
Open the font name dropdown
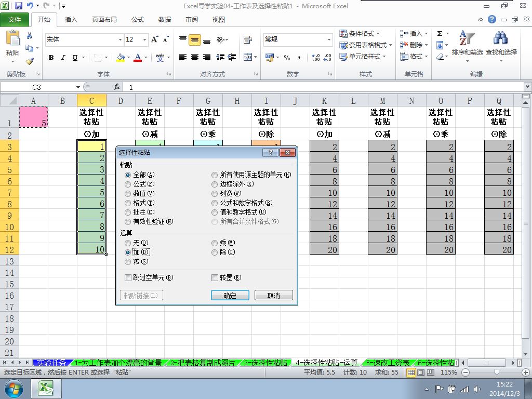(120, 39)
